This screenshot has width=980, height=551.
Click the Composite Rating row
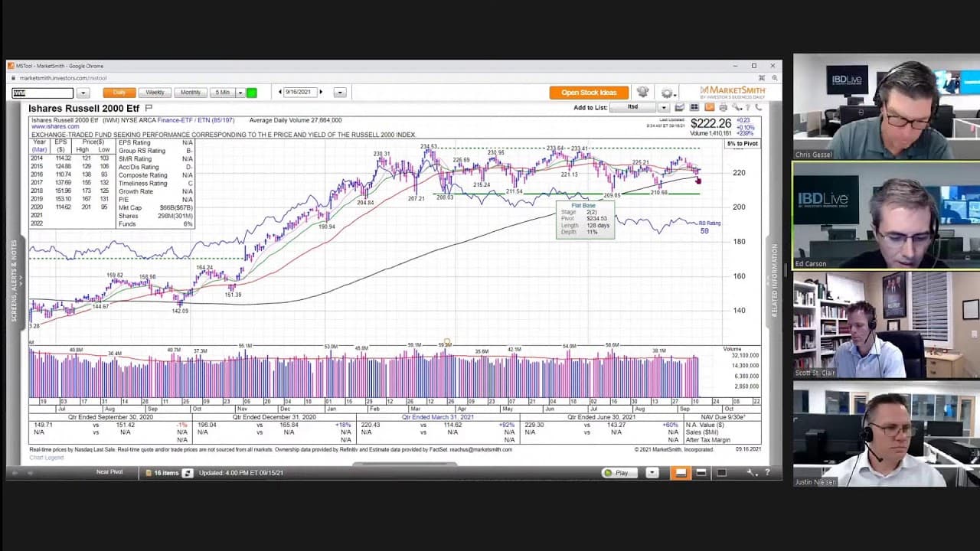coord(155,175)
